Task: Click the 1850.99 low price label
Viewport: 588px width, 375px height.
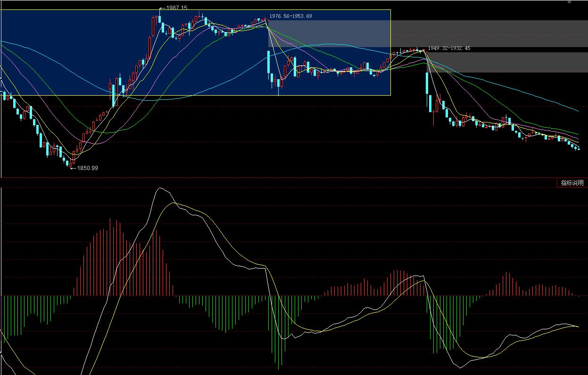Action: [x=88, y=168]
